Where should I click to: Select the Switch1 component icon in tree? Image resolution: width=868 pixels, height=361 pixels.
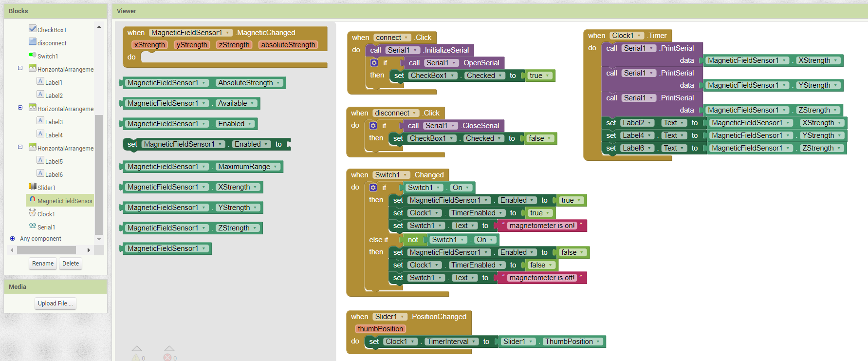click(33, 55)
